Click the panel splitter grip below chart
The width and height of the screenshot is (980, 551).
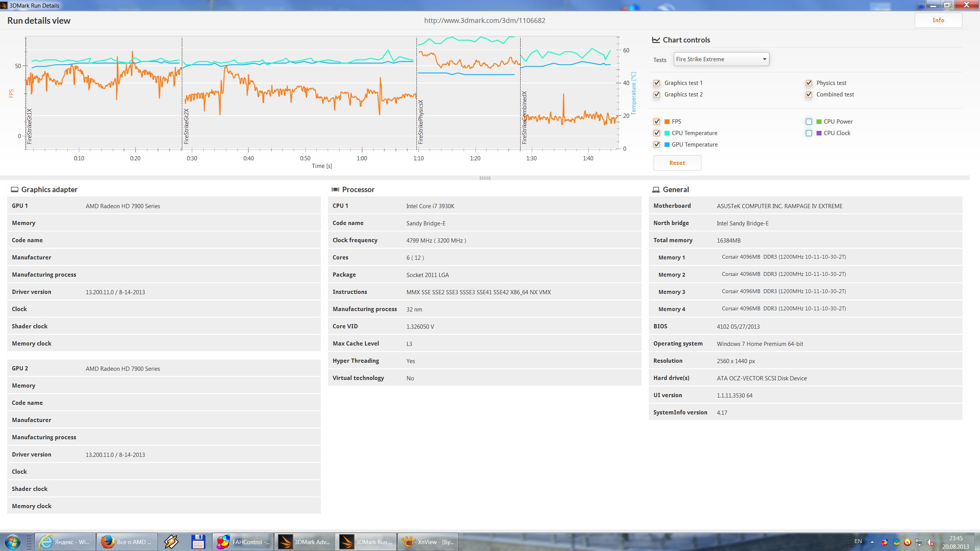(485, 178)
